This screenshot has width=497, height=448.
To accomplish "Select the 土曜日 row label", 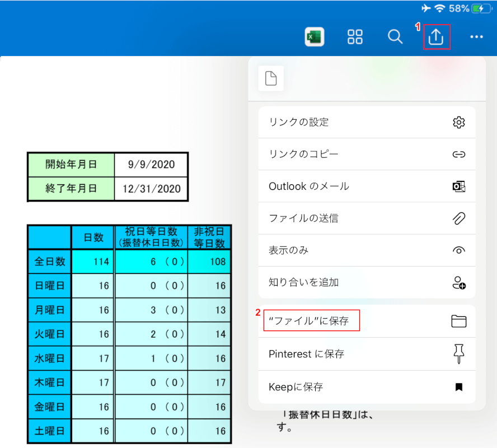I will click(x=50, y=431).
